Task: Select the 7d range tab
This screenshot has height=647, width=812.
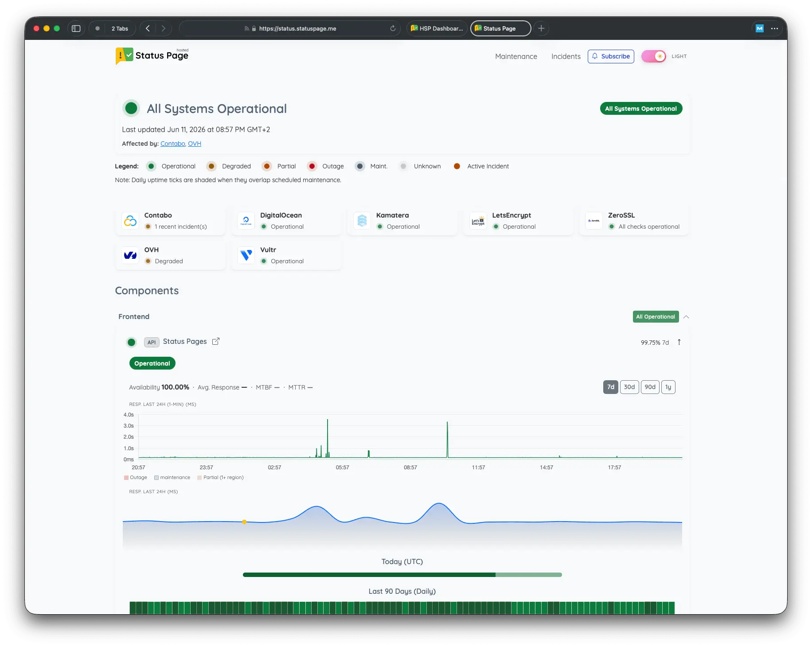Action: pyautogui.click(x=610, y=387)
